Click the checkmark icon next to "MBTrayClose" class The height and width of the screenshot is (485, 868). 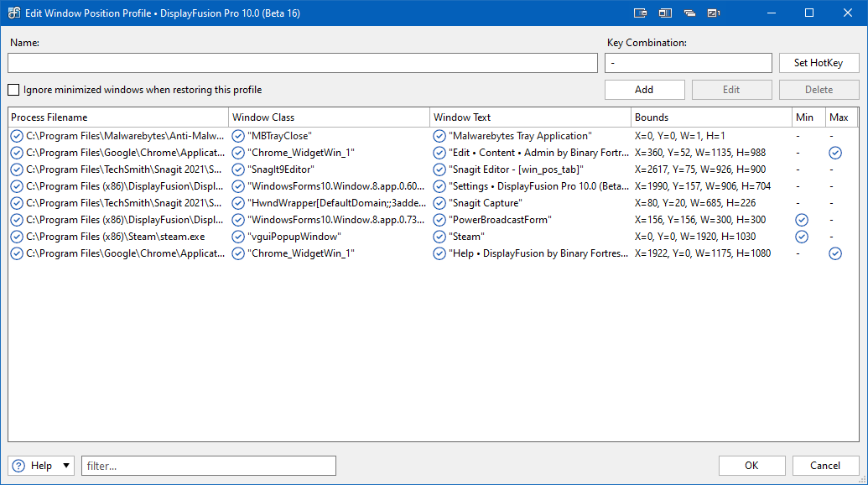coord(238,136)
